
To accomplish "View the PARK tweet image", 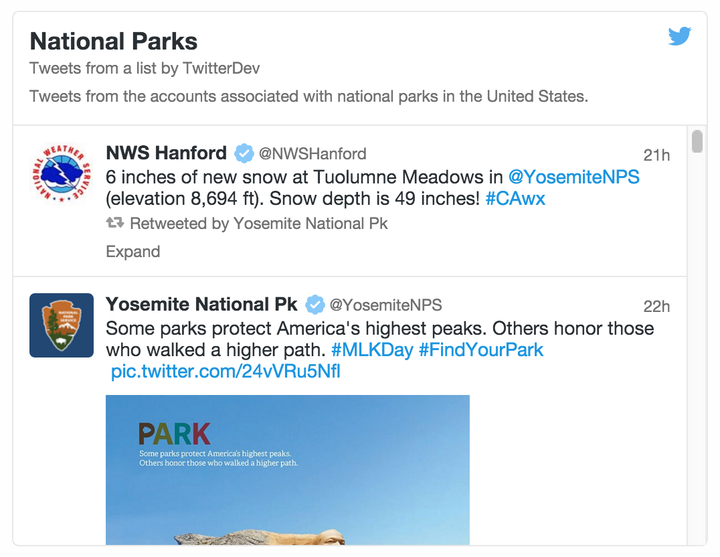I will coord(287,470).
